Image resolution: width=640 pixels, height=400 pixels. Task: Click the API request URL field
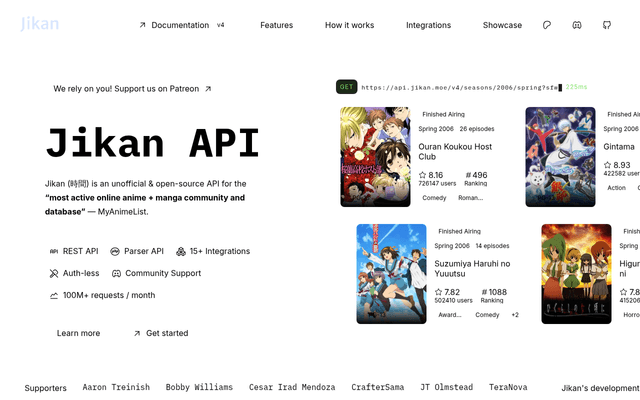pos(461,87)
